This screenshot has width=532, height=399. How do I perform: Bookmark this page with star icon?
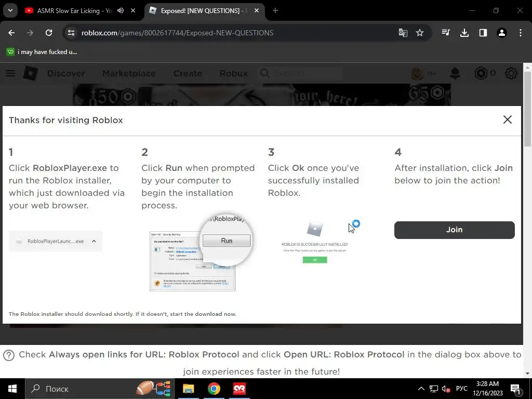pos(420,33)
